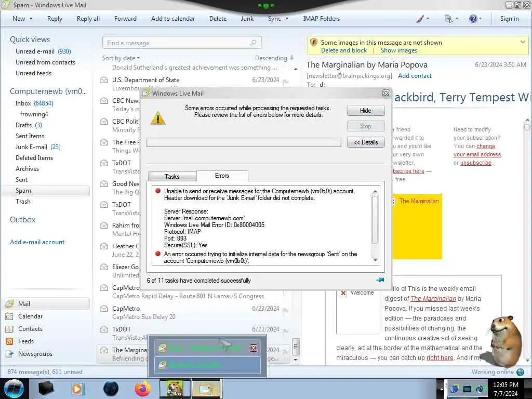Click the unsubscribe link in the email
Screen dimensions: 532x399
[476, 163]
